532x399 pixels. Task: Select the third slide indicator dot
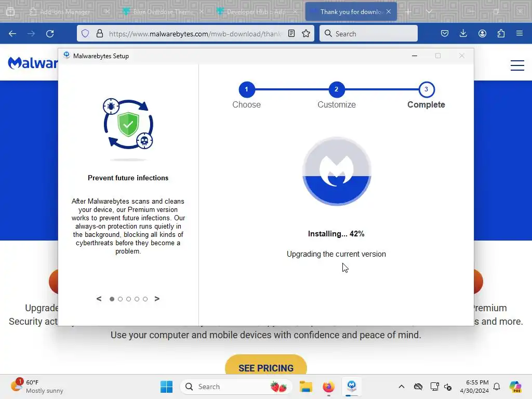pos(129,299)
